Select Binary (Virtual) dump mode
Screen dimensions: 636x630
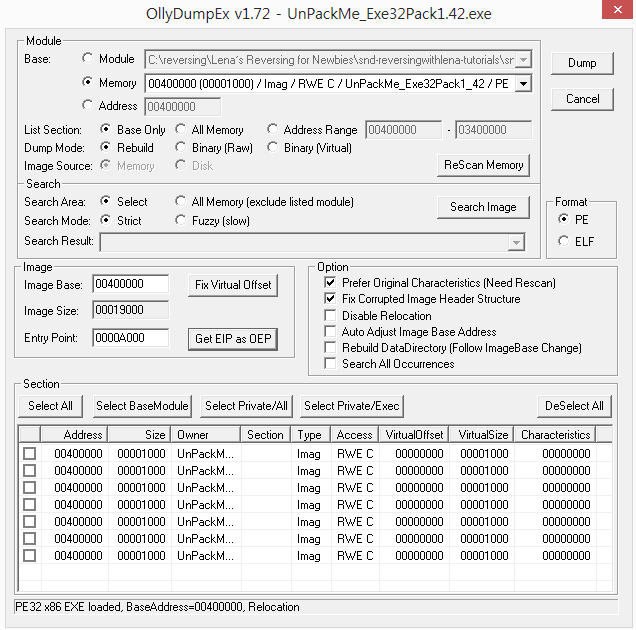pos(273,147)
